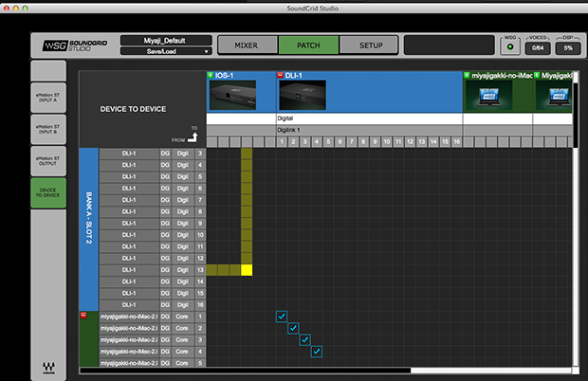Click the Waves logo at sidebar bottom

point(48,368)
